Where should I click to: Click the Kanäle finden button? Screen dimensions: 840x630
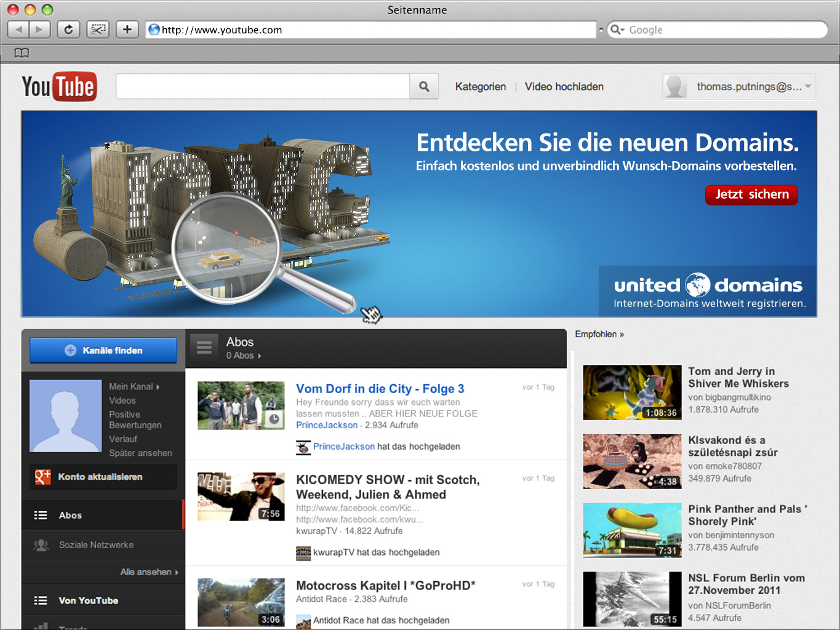coord(103,350)
